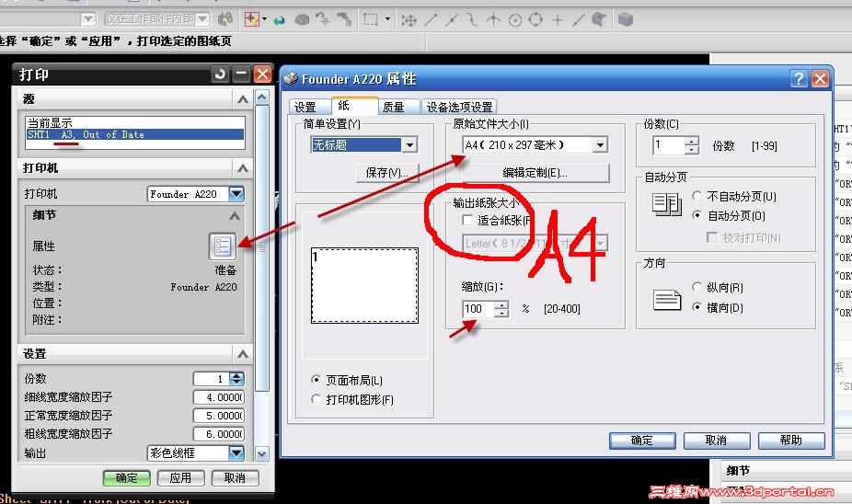
Task: Enable intersection snap icon
Action: pyautogui.click(x=493, y=20)
